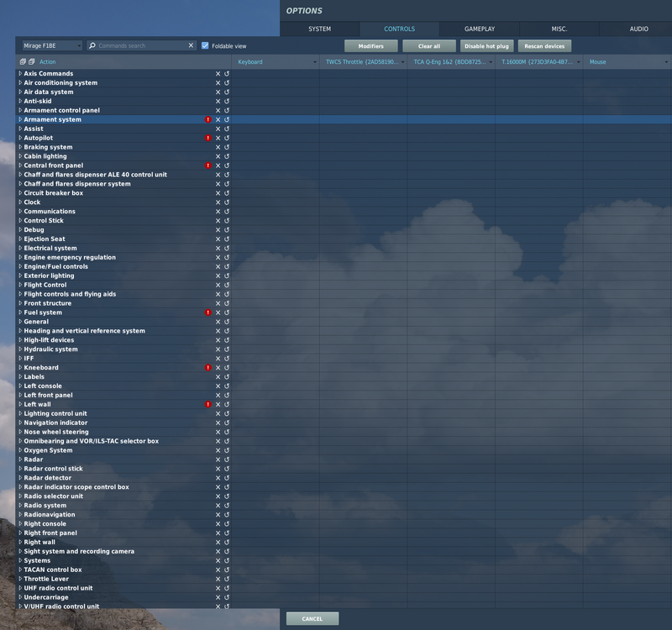The image size is (672, 630).
Task: Expand the Armament control panel category
Action: (x=20, y=110)
